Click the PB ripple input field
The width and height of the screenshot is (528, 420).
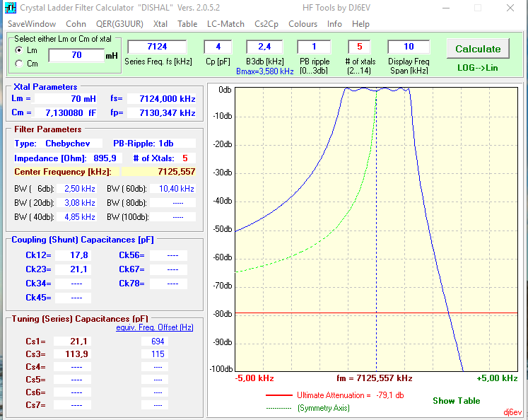tap(314, 47)
